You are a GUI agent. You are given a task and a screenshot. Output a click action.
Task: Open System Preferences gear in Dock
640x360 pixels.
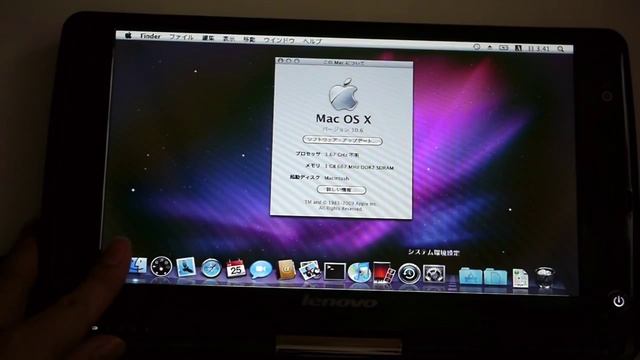point(434,274)
